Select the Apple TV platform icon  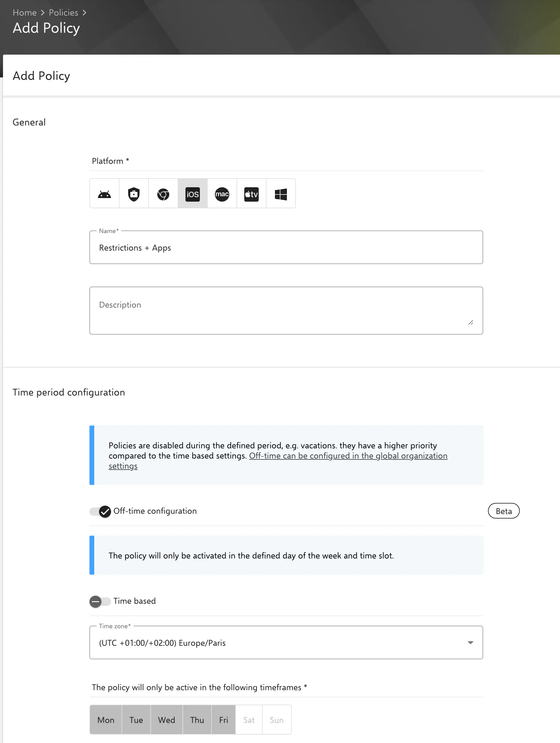pyautogui.click(x=251, y=194)
